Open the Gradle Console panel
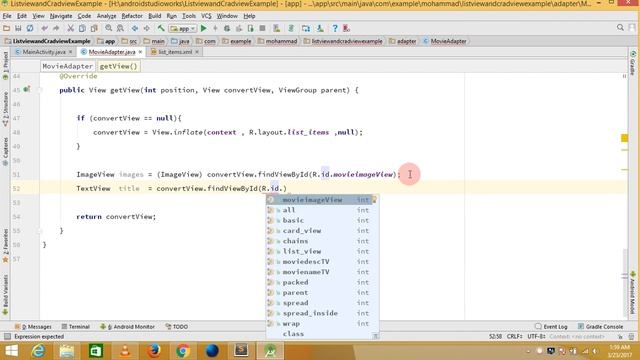 coord(600,327)
